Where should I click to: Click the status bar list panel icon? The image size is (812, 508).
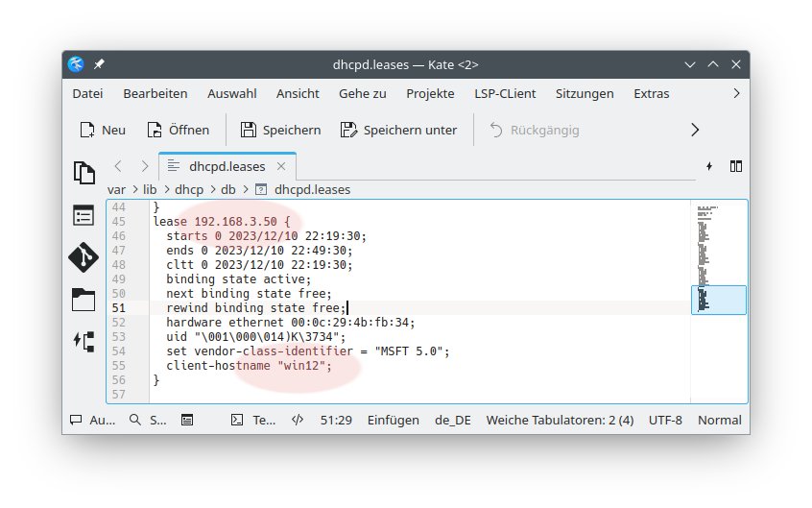tap(187, 420)
